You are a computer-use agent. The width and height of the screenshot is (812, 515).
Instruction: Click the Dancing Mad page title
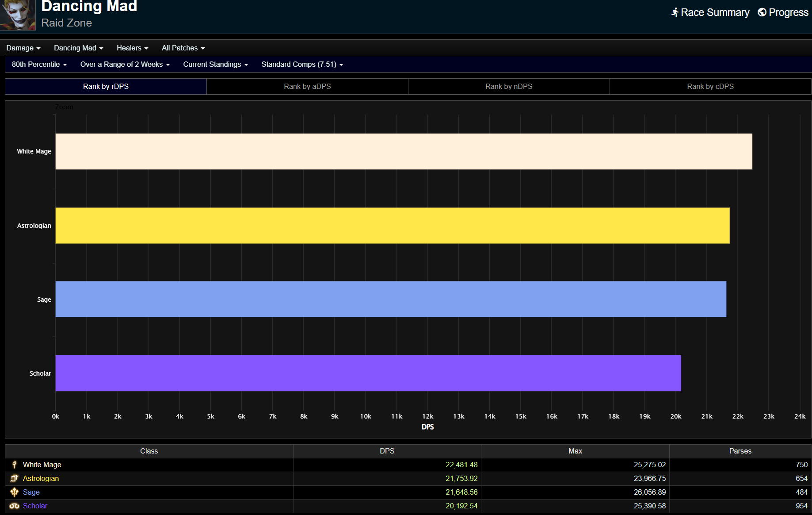tap(89, 6)
